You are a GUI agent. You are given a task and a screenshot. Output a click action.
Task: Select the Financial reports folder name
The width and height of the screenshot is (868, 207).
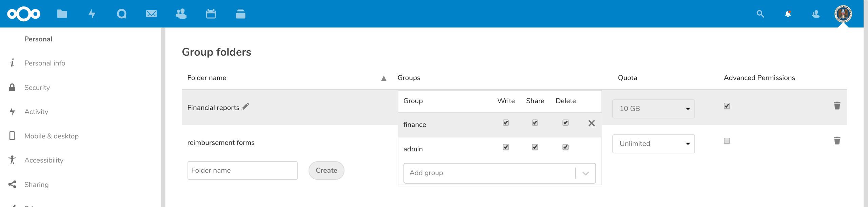click(x=213, y=108)
